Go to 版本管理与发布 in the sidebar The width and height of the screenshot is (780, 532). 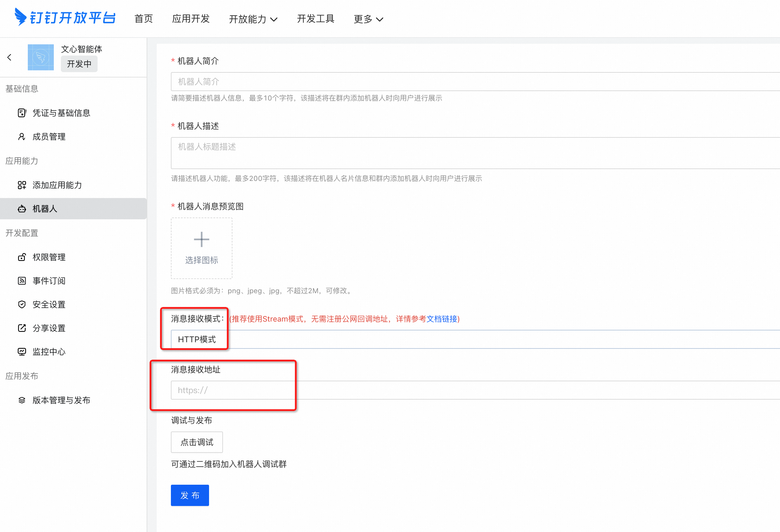click(x=61, y=400)
